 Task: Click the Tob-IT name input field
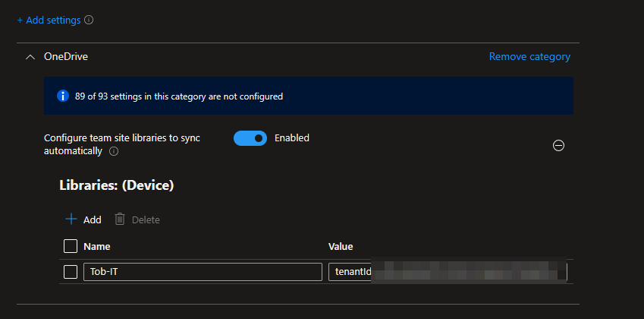pos(202,272)
